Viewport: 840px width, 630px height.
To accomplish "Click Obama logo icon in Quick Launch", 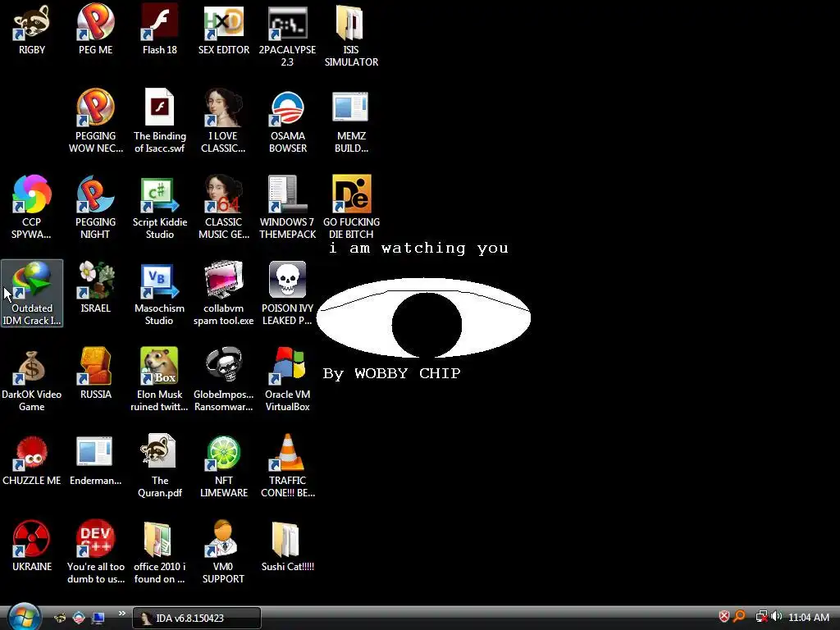I will tap(79, 618).
